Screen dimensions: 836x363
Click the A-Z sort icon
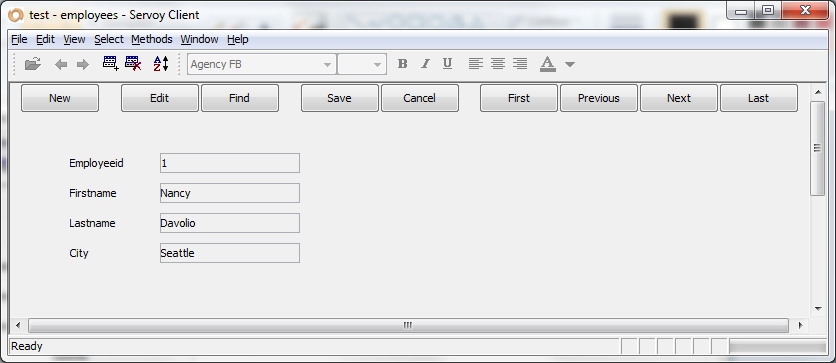pyautogui.click(x=161, y=64)
